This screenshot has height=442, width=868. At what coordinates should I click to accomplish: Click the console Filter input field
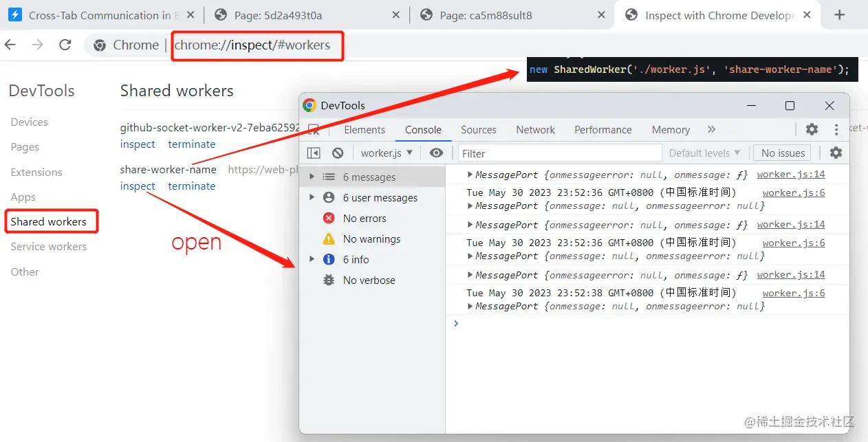coord(560,153)
